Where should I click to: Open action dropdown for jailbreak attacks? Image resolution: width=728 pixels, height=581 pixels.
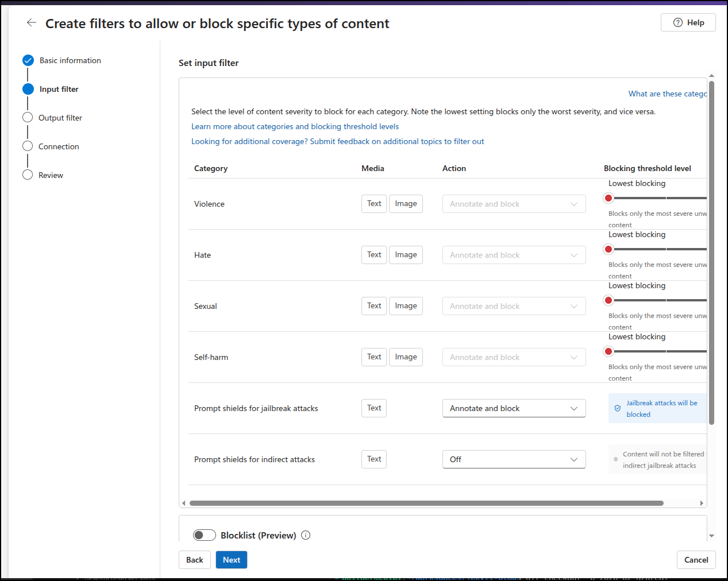point(514,408)
